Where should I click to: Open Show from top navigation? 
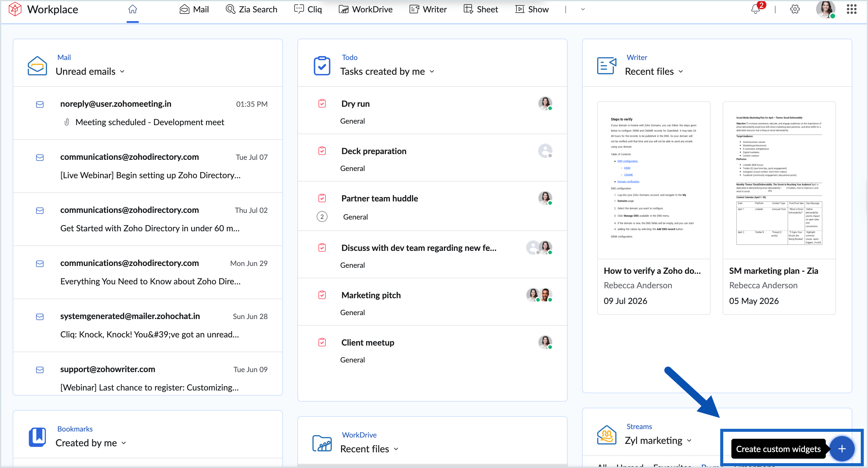pos(532,9)
